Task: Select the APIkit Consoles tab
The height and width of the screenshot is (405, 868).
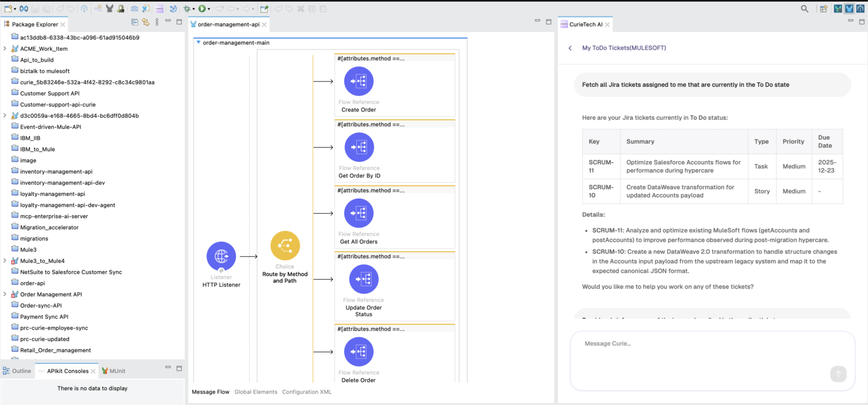Action: pos(67,371)
